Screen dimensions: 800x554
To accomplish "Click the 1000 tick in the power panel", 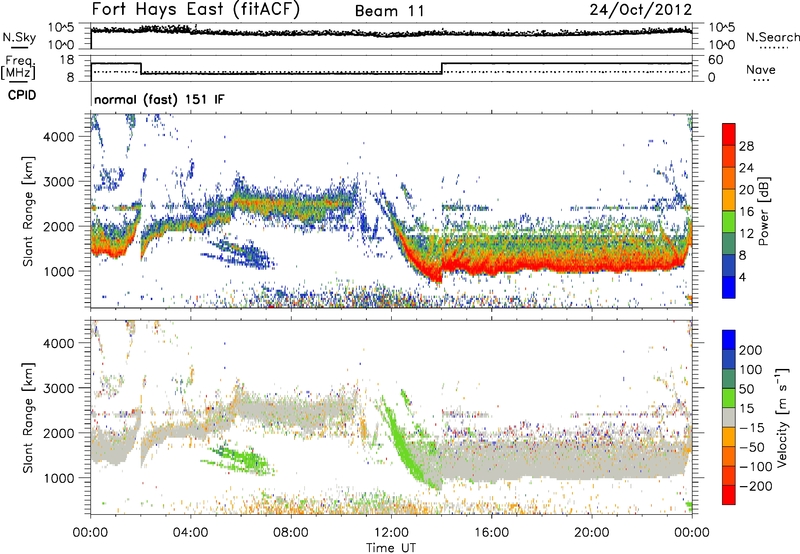I will [58, 271].
